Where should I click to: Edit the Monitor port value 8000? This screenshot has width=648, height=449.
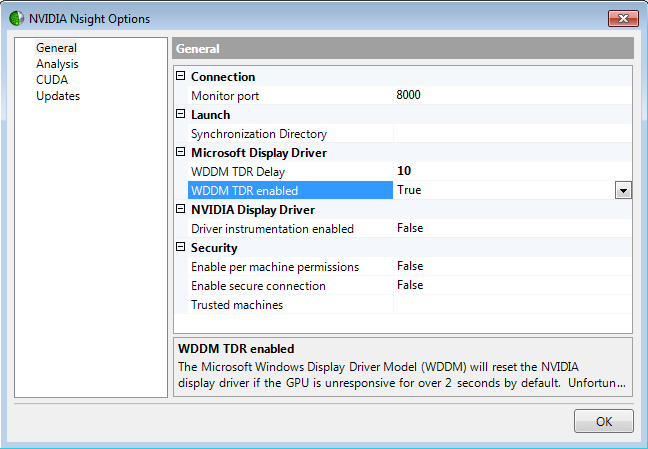click(x=512, y=95)
